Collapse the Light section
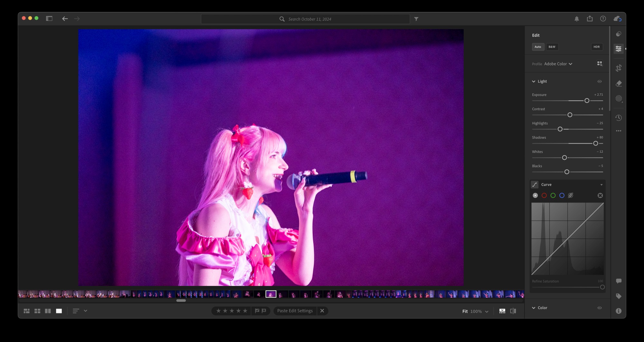This screenshot has width=644, height=342. [x=534, y=81]
